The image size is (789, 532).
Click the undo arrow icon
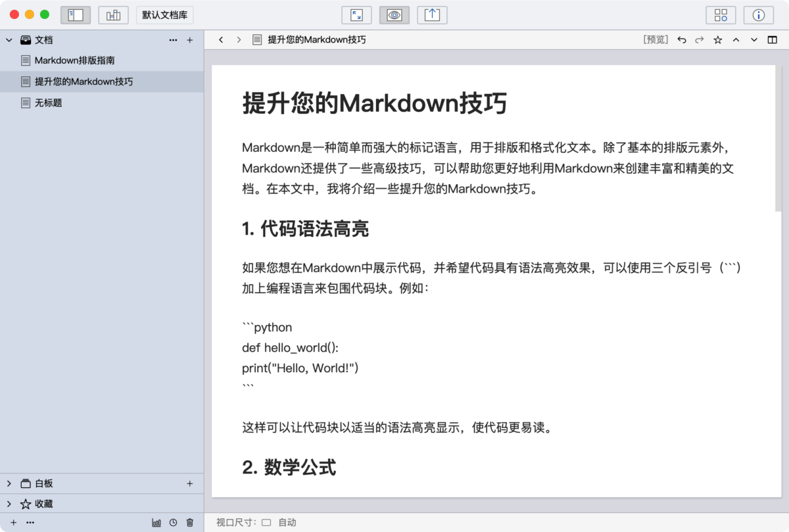click(682, 40)
